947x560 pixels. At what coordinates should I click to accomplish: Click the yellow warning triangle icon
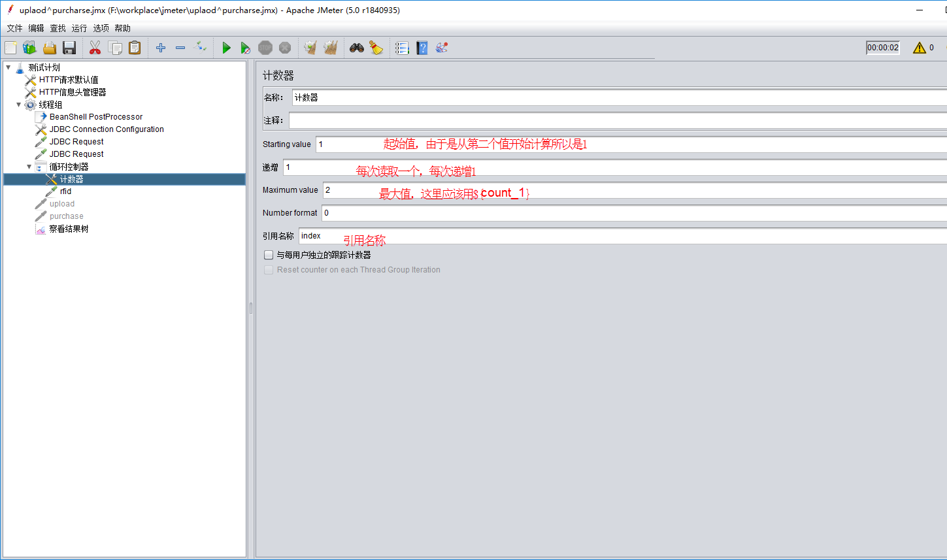pyautogui.click(x=920, y=48)
